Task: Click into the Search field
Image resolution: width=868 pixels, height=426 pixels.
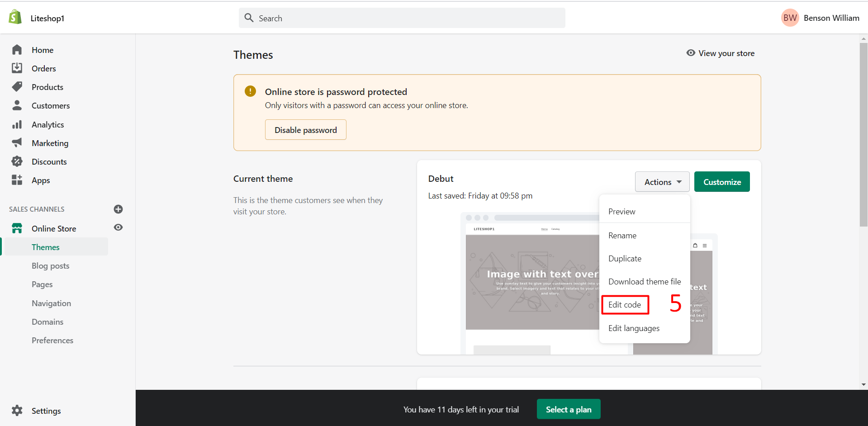Action: pyautogui.click(x=402, y=18)
